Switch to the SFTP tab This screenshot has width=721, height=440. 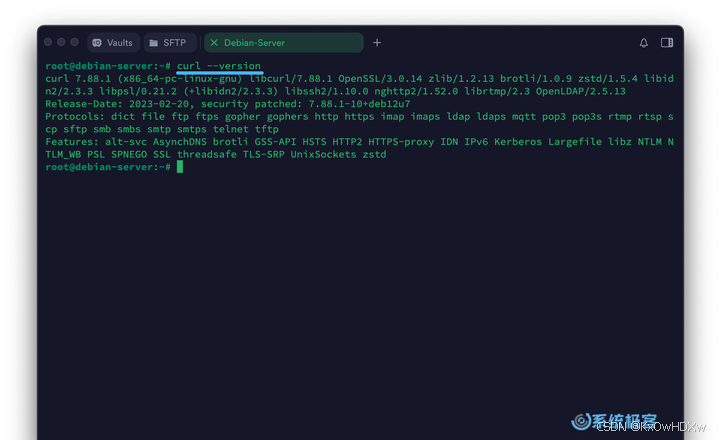170,43
